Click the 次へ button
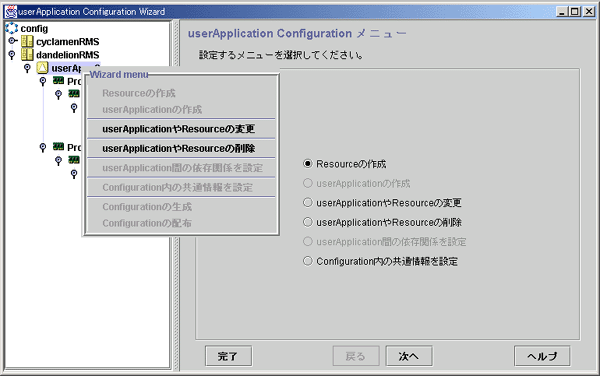Screen dimensions: 600x376 pos(409,356)
